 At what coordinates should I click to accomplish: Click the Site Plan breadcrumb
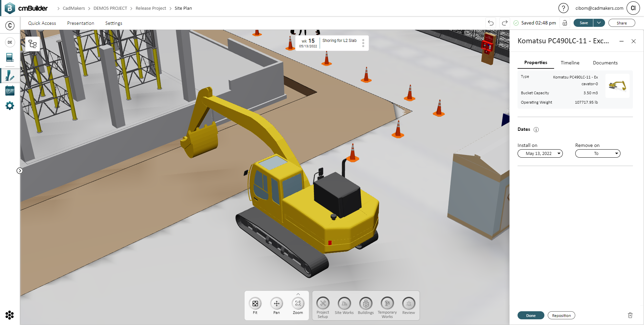point(183,8)
